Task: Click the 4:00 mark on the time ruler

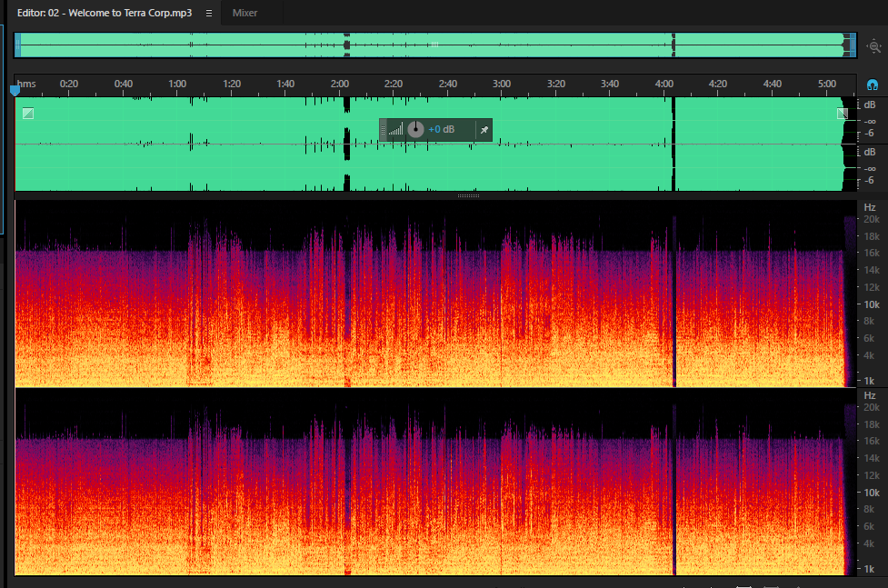Action: pos(664,84)
